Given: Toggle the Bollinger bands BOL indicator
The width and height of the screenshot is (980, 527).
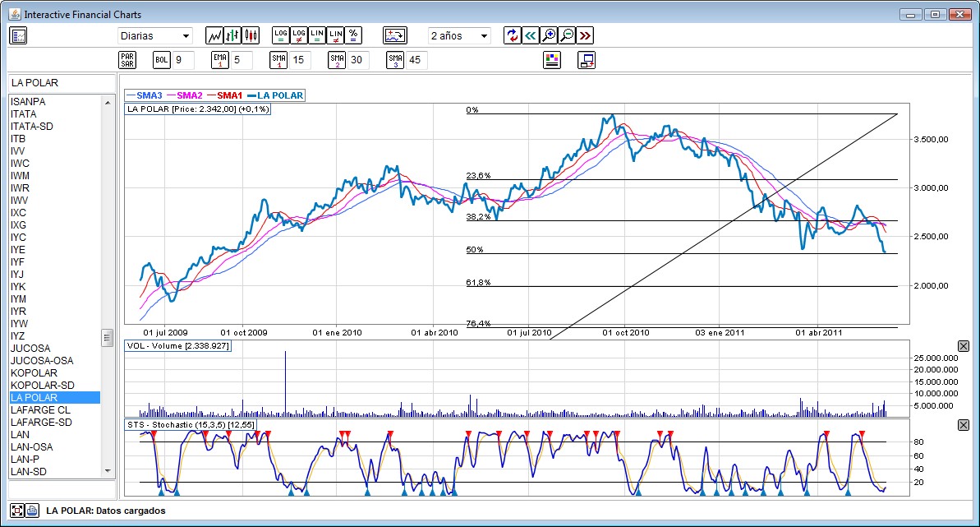Looking at the screenshot, I should click(161, 60).
